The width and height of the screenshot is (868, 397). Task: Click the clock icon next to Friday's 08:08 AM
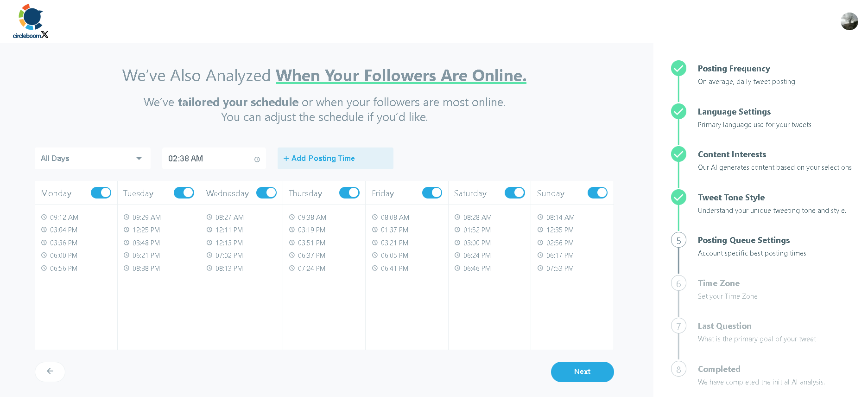375,217
